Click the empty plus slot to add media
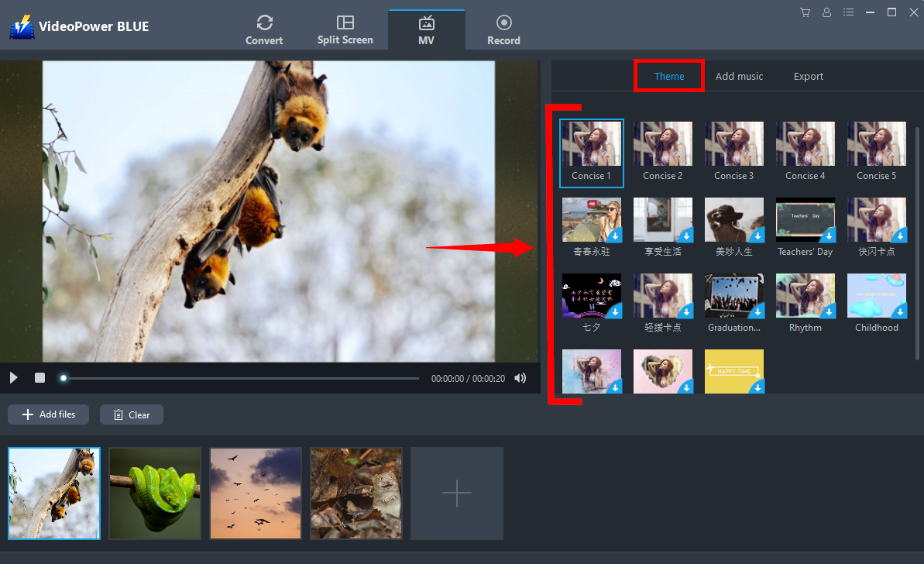The width and height of the screenshot is (924, 564). pos(457,493)
